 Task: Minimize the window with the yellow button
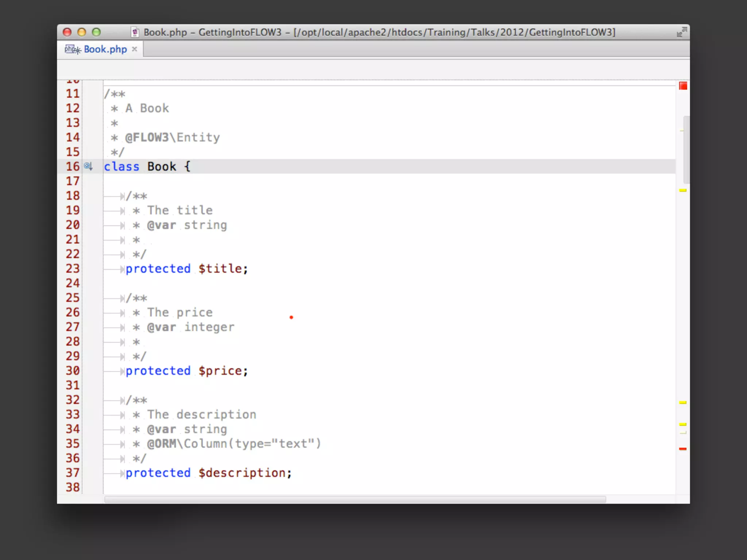coord(82,32)
